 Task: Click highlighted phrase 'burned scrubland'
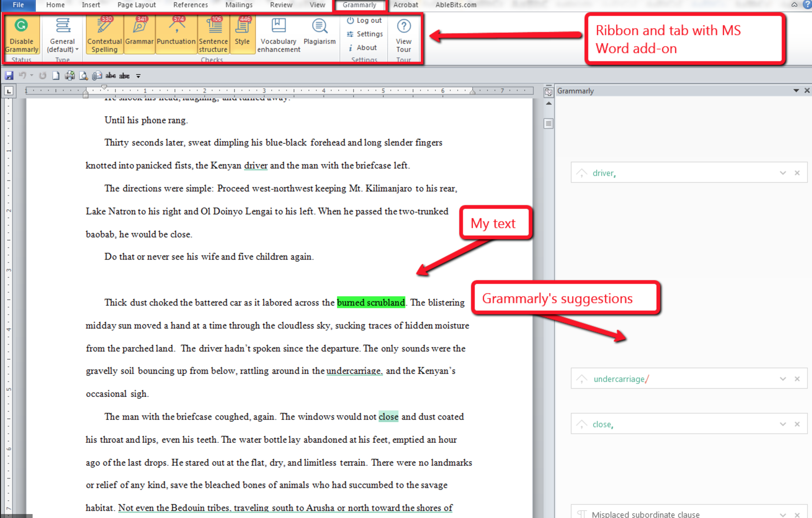pyautogui.click(x=371, y=302)
